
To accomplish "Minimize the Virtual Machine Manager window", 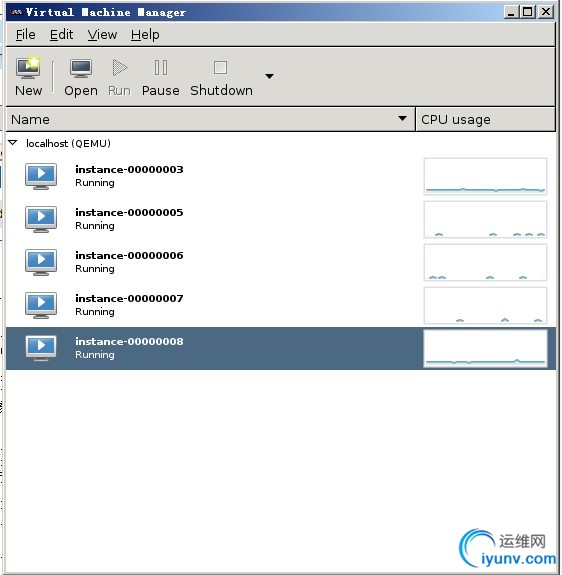I will (x=511, y=12).
